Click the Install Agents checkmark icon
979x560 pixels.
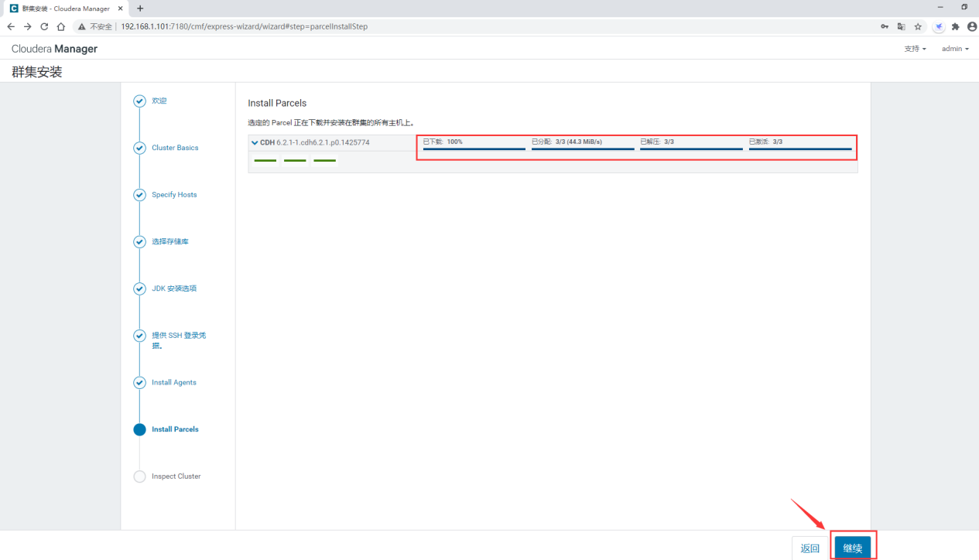139,383
